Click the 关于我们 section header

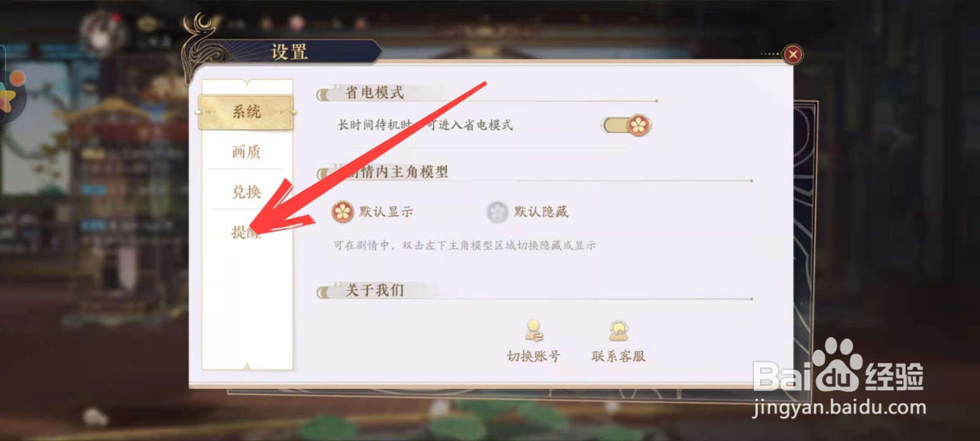(374, 290)
